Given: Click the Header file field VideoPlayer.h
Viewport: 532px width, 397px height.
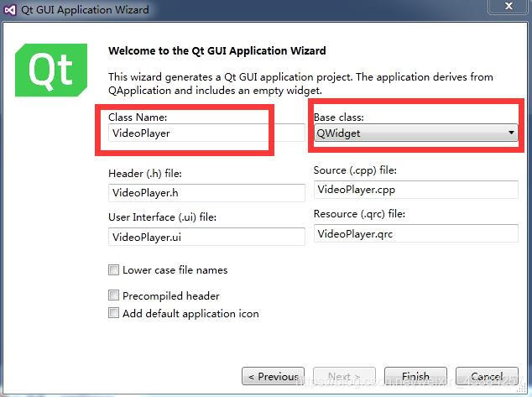Looking at the screenshot, I should 206,193.
